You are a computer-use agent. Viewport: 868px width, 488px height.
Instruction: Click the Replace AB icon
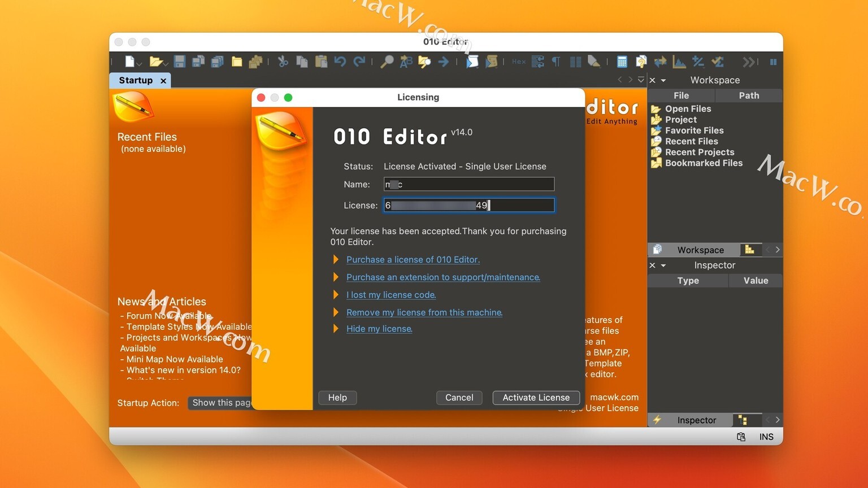(x=406, y=62)
